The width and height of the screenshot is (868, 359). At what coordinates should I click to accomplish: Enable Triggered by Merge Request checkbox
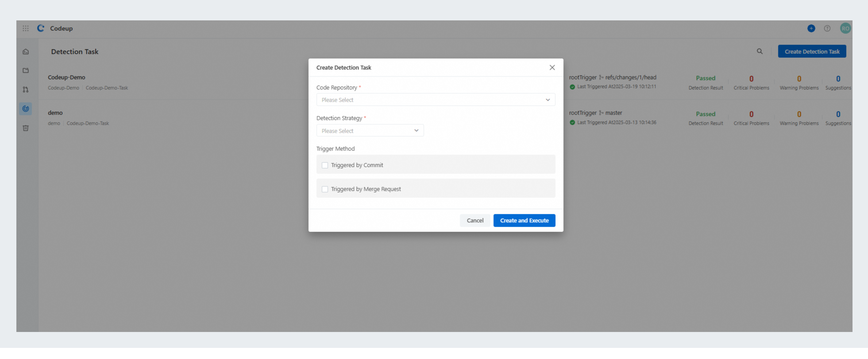pyautogui.click(x=325, y=189)
